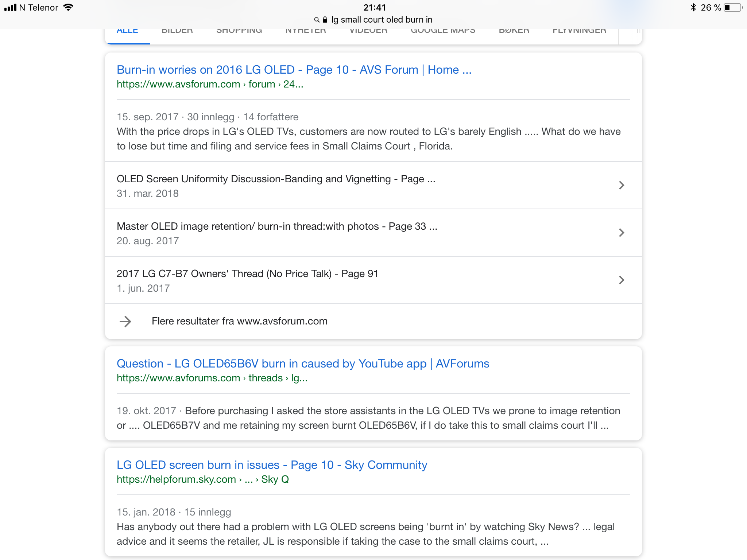The image size is (747, 560).
Task: Open Master OLED image retention thread sublink
Action: pyautogui.click(x=277, y=226)
